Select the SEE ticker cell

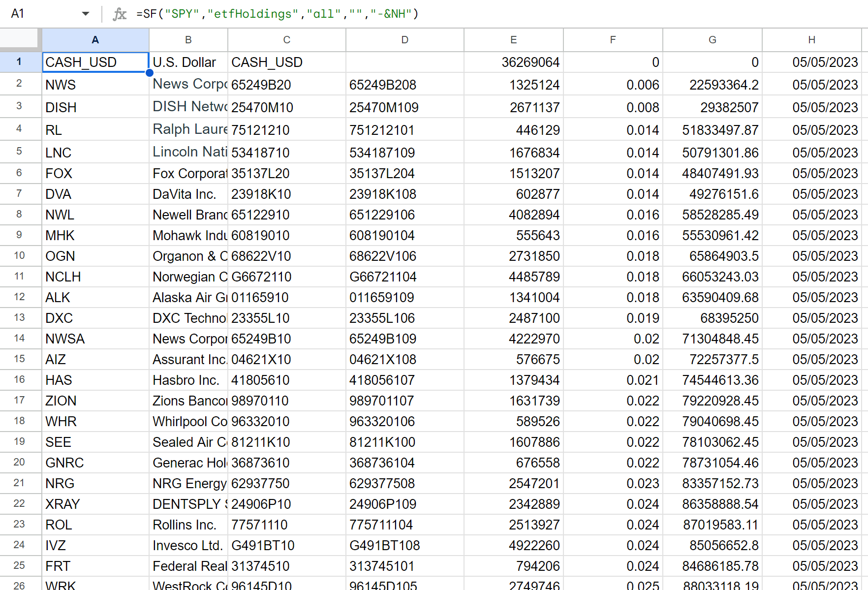tap(95, 442)
